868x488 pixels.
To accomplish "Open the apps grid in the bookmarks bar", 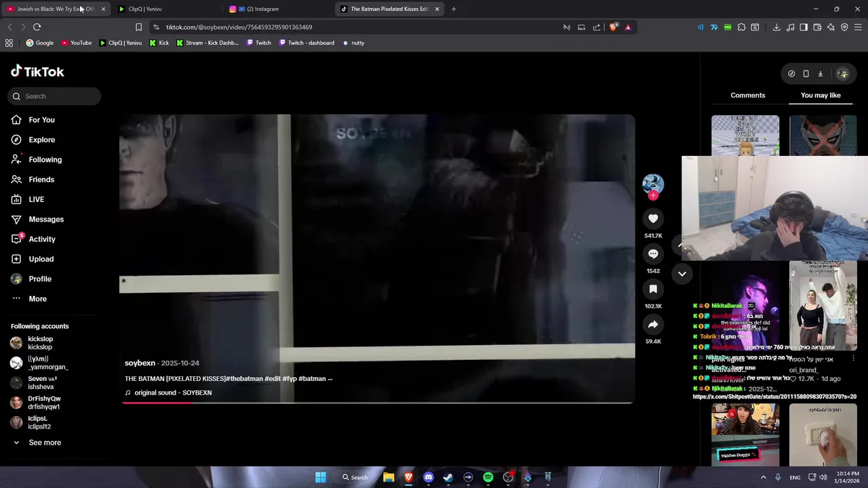I will (x=9, y=43).
